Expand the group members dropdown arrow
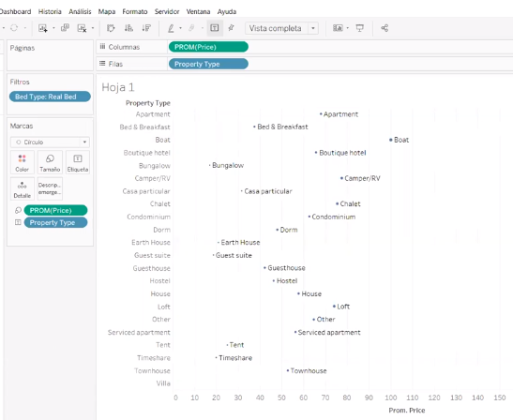The image size is (513, 420). (x=202, y=28)
